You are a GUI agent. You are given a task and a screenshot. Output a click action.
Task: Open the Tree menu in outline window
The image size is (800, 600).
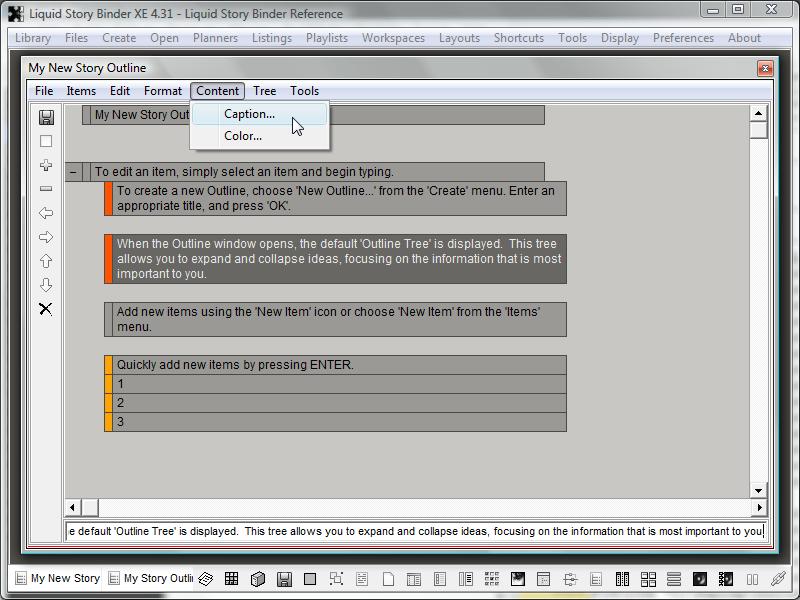(265, 91)
